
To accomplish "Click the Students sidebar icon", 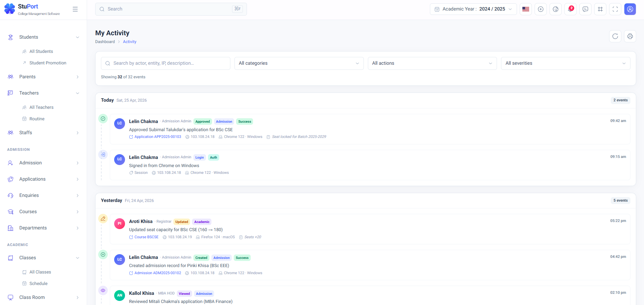I will [x=11, y=37].
